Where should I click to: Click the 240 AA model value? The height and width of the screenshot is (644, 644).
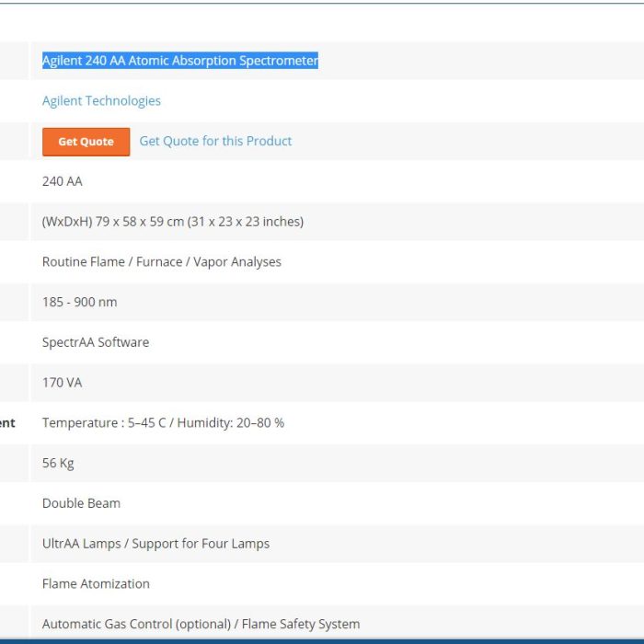[63, 181]
